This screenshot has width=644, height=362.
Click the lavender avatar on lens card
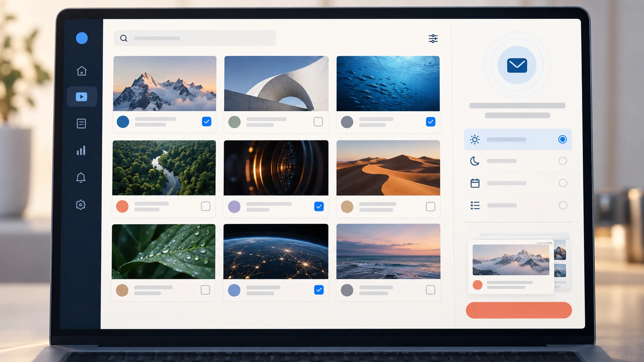pyautogui.click(x=234, y=207)
